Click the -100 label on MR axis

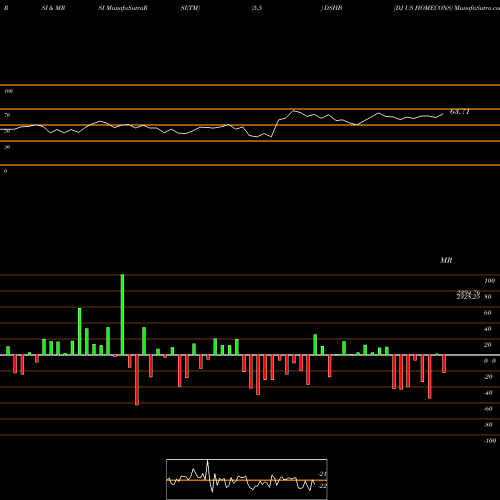[x=489, y=441]
